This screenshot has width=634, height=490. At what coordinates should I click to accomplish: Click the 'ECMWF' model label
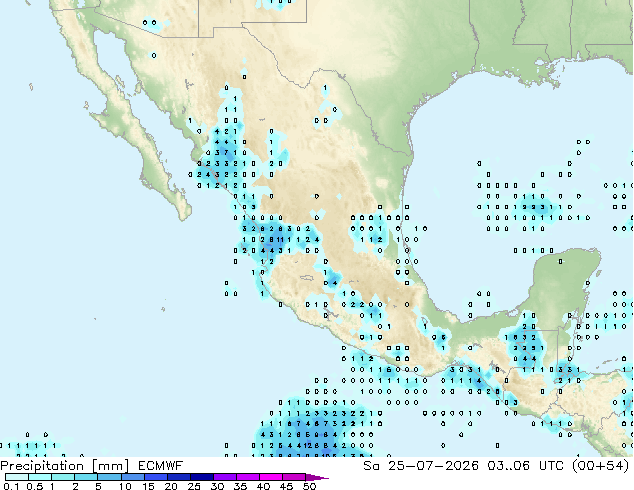tap(161, 466)
